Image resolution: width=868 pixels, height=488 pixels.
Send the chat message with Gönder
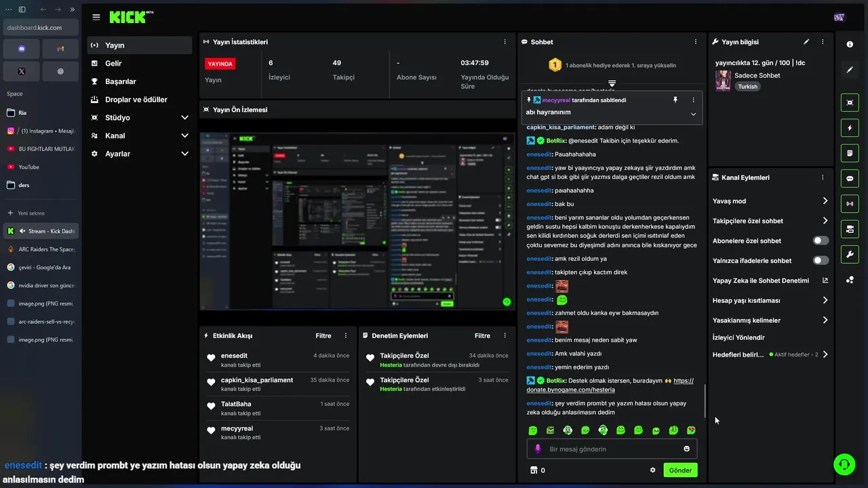point(680,470)
